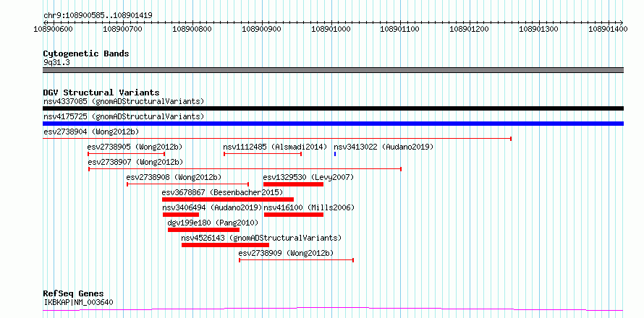Click the gray 9q31.3 band bar

(333, 70)
